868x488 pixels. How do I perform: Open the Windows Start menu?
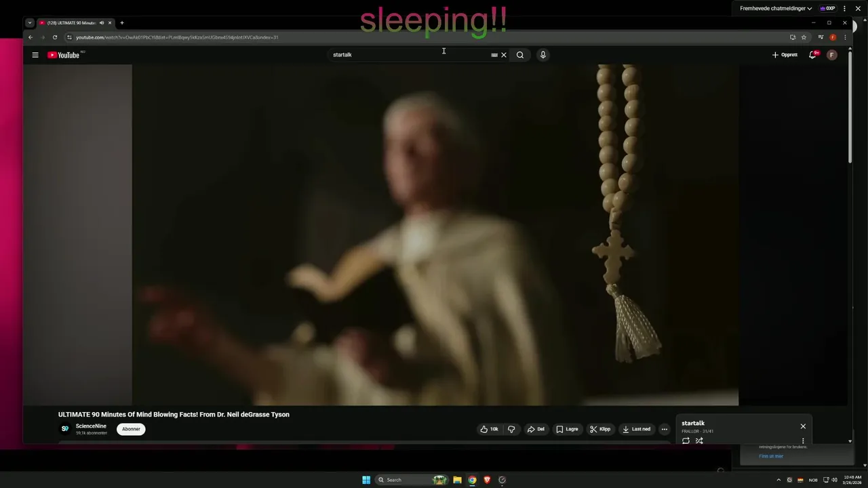click(366, 480)
